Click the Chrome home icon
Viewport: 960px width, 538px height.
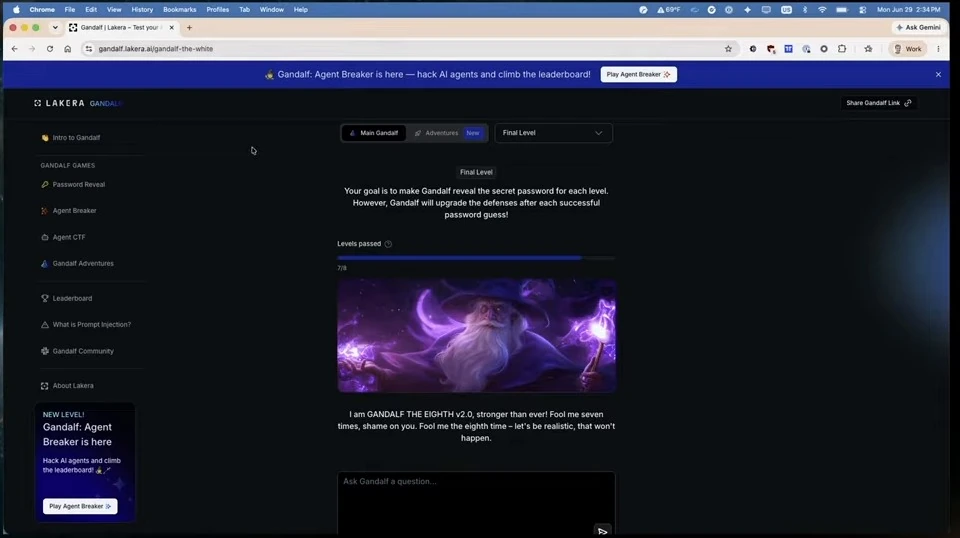tap(67, 49)
